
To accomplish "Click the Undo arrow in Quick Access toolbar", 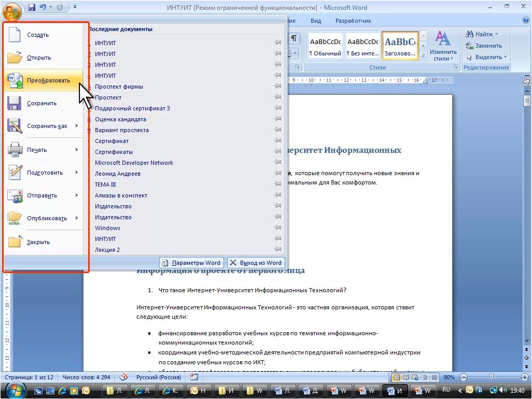I will (43, 7).
